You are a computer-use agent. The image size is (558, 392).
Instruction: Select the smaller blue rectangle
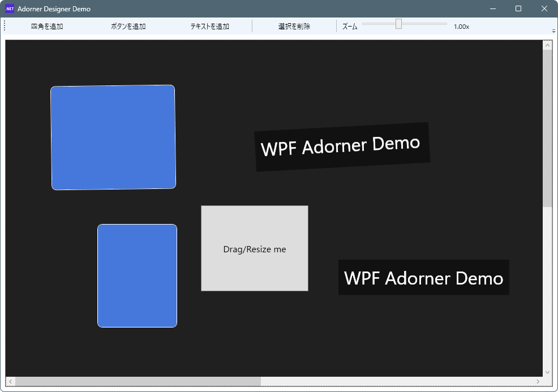pos(137,275)
